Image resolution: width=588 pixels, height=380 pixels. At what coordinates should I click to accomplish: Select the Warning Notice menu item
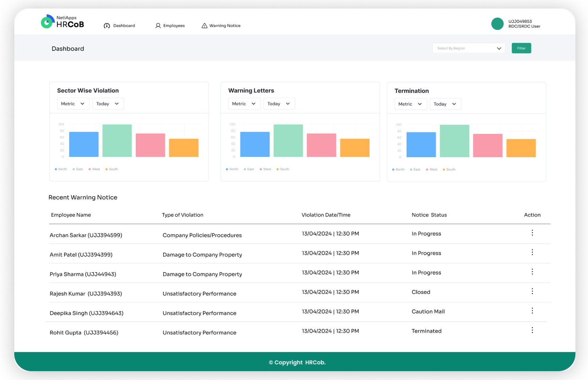point(225,26)
